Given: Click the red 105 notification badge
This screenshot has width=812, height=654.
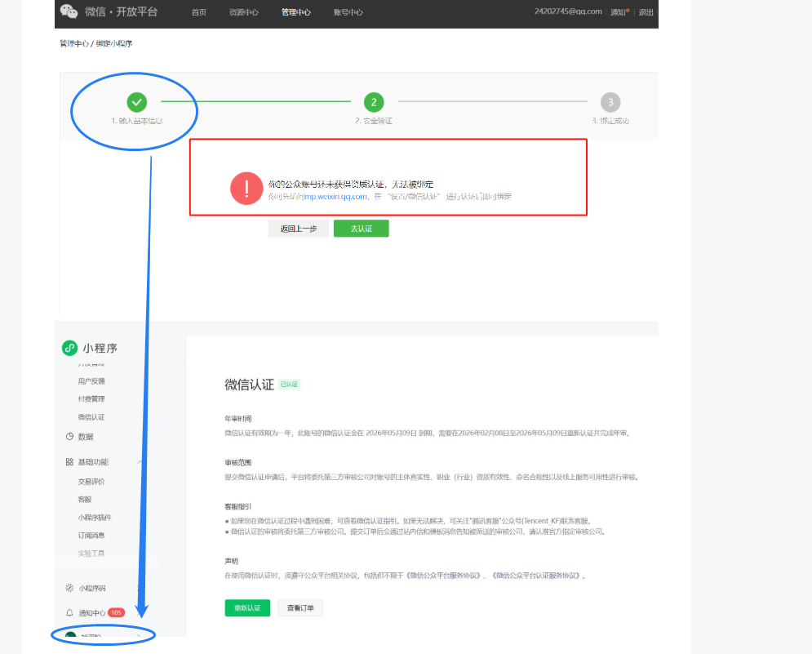Looking at the screenshot, I should pos(116,612).
